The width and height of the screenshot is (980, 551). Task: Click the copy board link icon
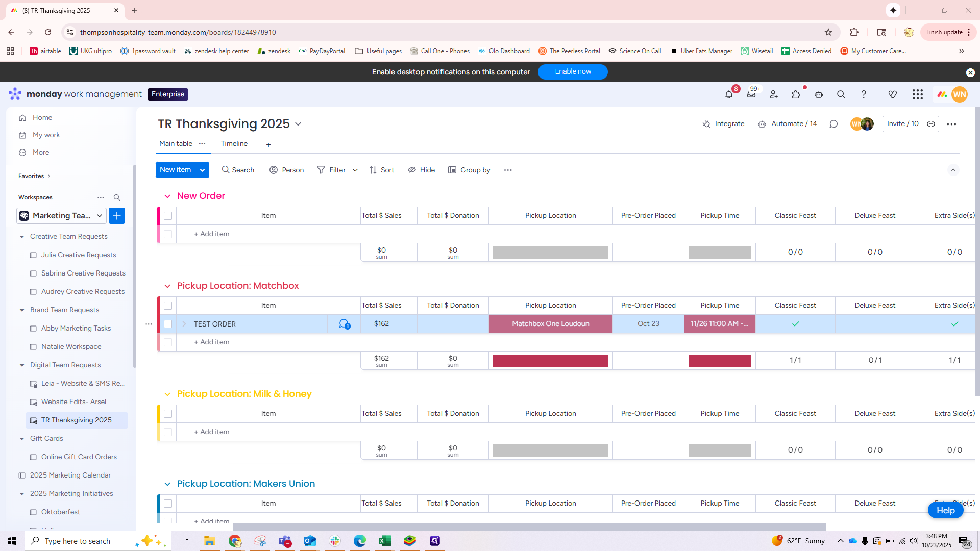[931, 124]
